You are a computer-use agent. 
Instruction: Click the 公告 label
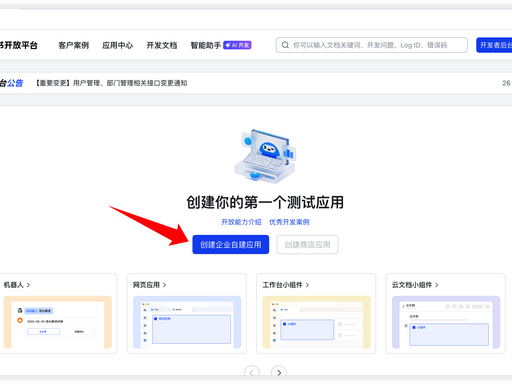click(15, 83)
